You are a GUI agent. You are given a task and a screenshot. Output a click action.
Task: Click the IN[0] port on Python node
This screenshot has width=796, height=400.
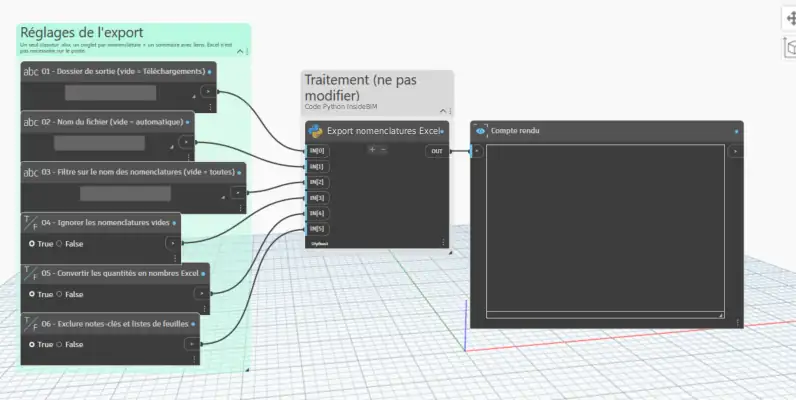[317, 151]
